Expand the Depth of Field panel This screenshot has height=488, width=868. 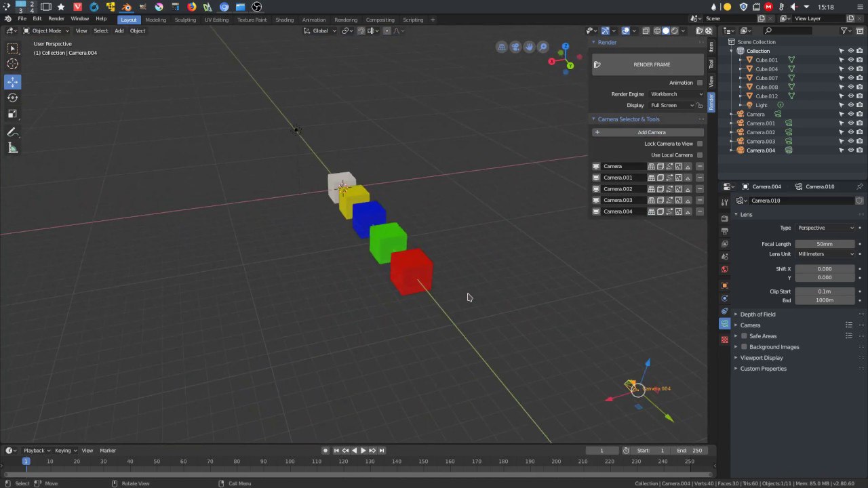pyautogui.click(x=757, y=314)
